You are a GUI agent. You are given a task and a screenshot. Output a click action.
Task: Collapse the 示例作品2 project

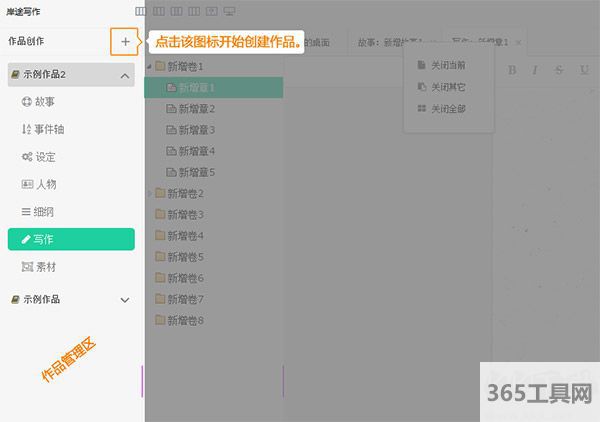pos(125,76)
